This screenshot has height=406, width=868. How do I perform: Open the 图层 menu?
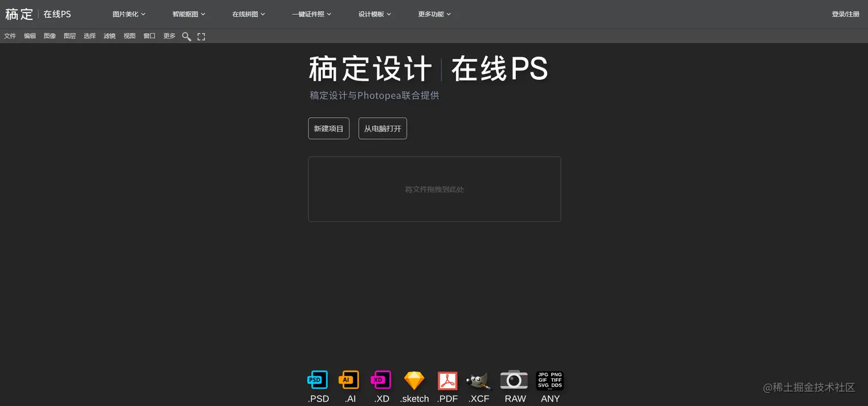[69, 36]
